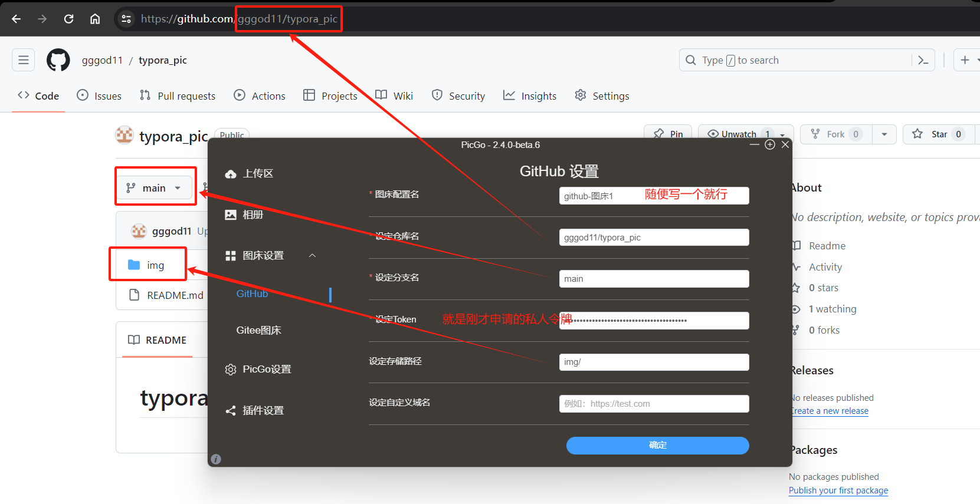This screenshot has height=504, width=980.
Task: Star the typora_pic repository
Action: click(939, 134)
